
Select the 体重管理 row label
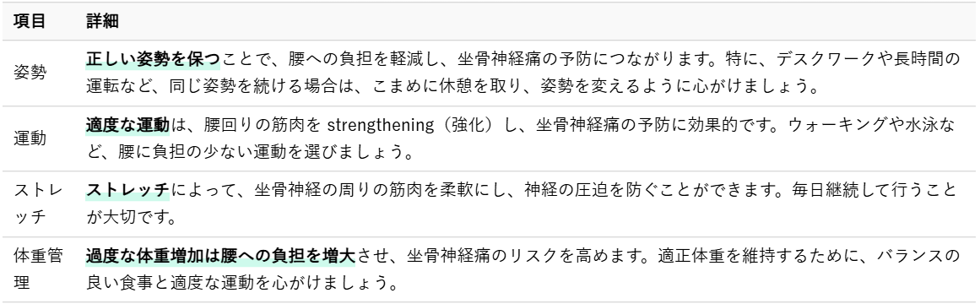[37, 269]
